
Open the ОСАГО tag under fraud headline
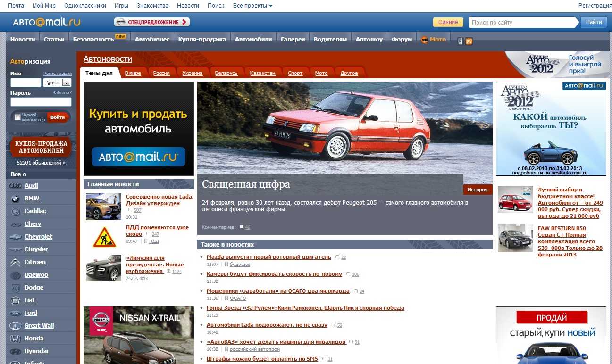(238, 298)
